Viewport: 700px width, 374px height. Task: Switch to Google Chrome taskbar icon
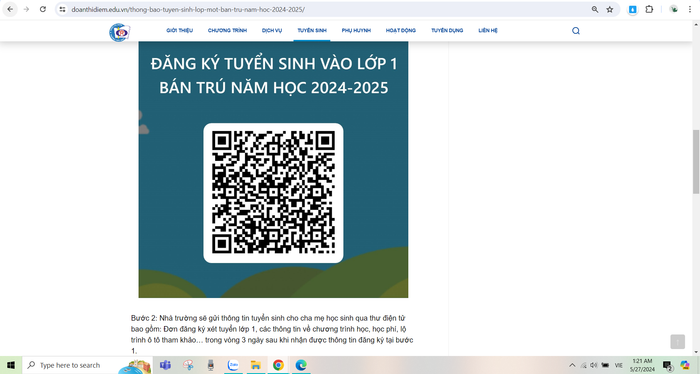click(278, 365)
